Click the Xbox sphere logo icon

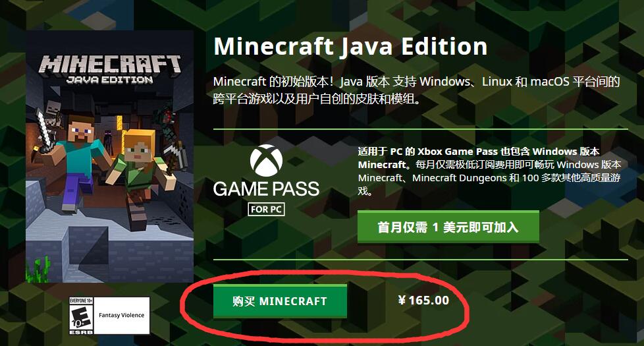266,161
